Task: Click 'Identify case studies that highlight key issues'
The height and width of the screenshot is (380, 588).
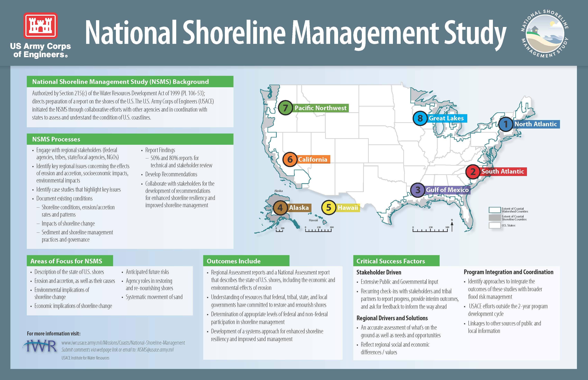Action: click(79, 189)
